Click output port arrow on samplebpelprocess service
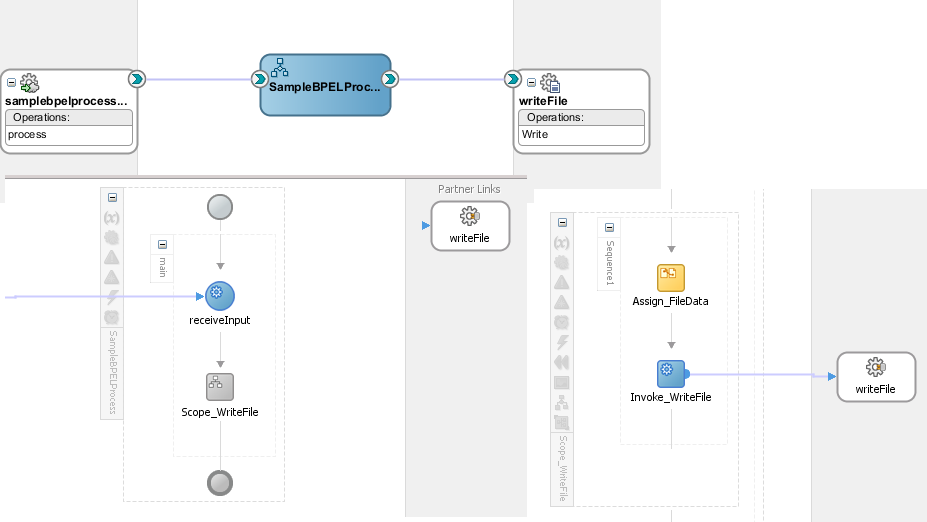Screen dimensions: 927x522 coord(137,79)
